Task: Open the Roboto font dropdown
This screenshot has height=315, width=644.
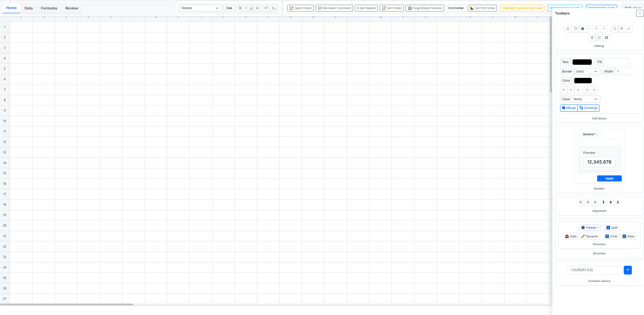Action: pyautogui.click(x=200, y=8)
